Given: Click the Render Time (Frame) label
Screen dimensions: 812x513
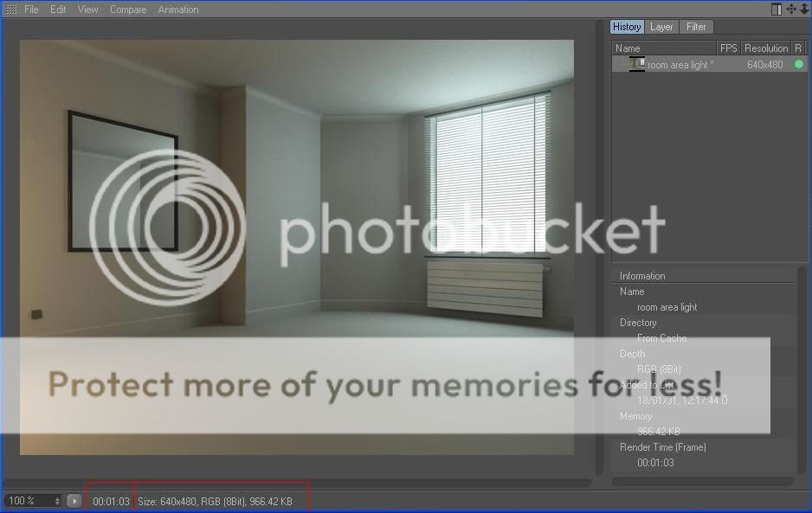Looking at the screenshot, I should [x=663, y=446].
